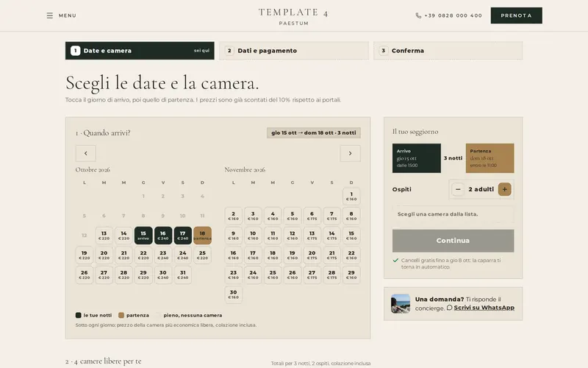Select November 23 priced €160
This screenshot has height=368, width=588.
233,275
